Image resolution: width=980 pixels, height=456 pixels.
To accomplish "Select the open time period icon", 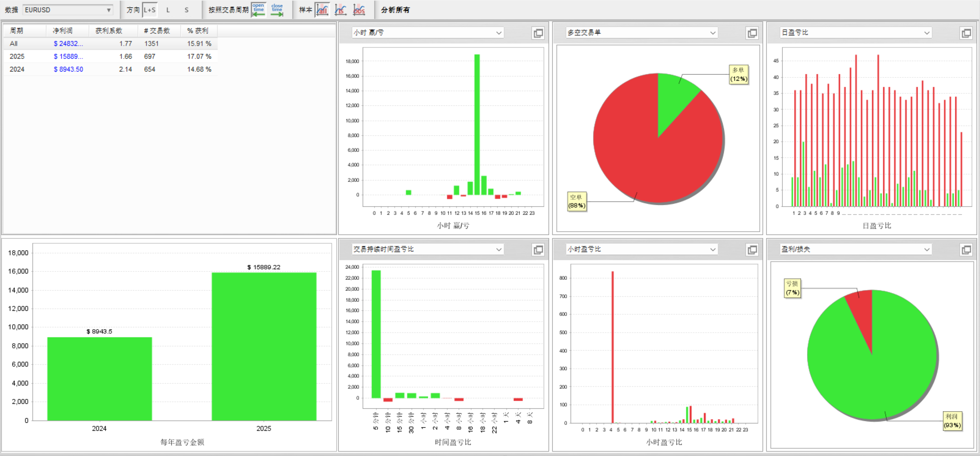I will point(258,10).
